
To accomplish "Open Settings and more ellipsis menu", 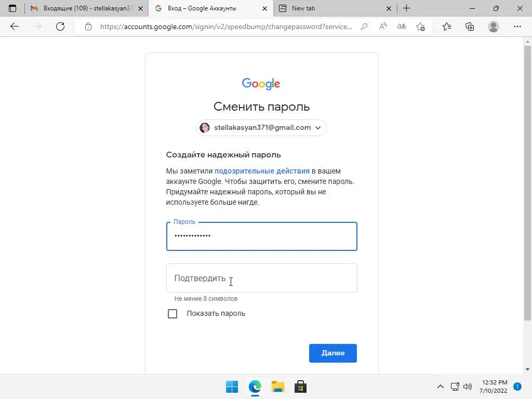I will (x=517, y=26).
